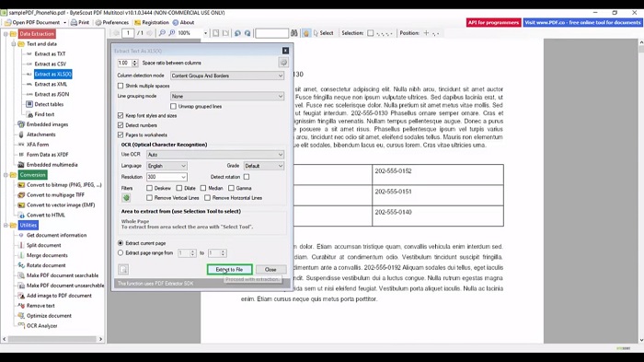Viewport: 644px width, 362px height.
Task: Click the Convert to HTML icon
Action: 21,216
